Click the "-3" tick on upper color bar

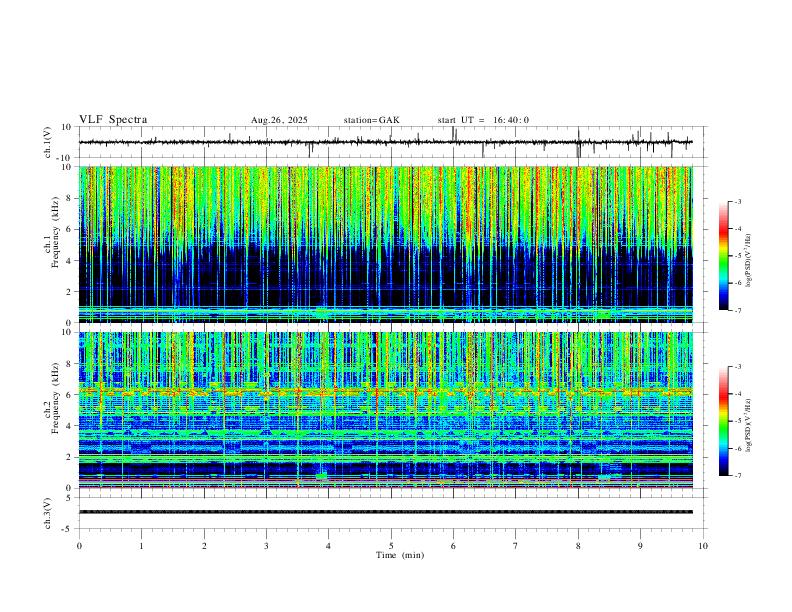coord(737,202)
